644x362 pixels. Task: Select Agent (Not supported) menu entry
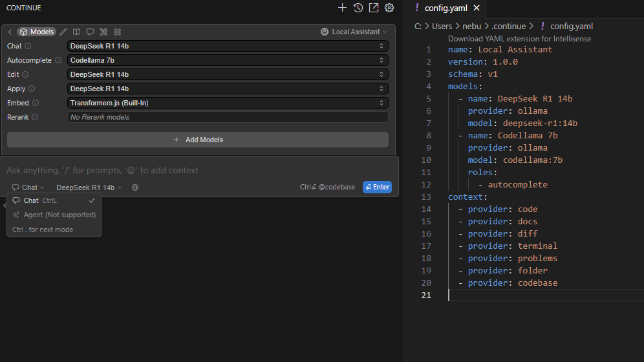(x=54, y=215)
